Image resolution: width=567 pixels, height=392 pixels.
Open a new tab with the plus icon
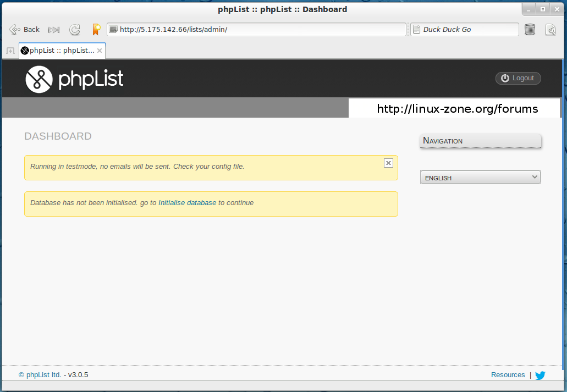click(x=10, y=51)
